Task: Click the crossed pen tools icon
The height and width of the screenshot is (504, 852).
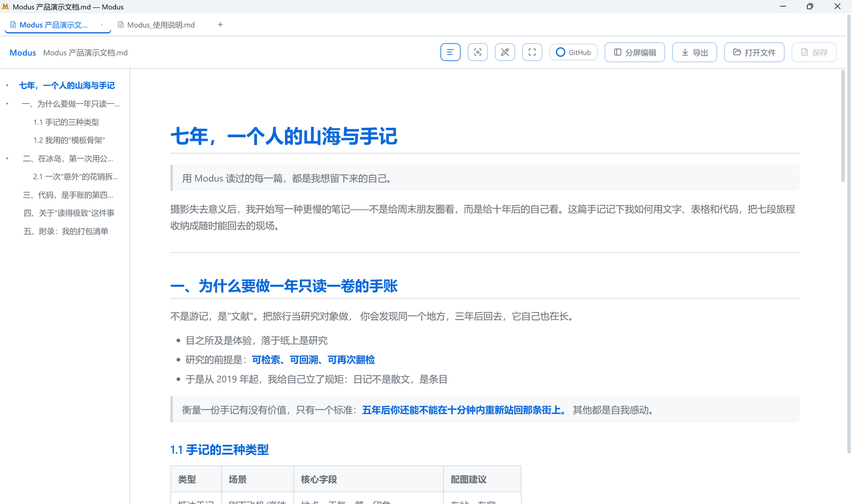Action: click(505, 52)
